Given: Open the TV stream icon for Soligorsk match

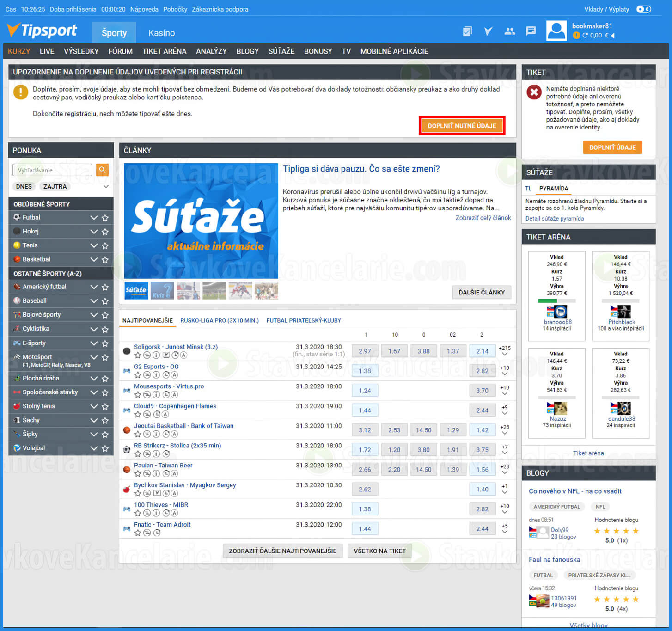Looking at the screenshot, I should click(165, 355).
